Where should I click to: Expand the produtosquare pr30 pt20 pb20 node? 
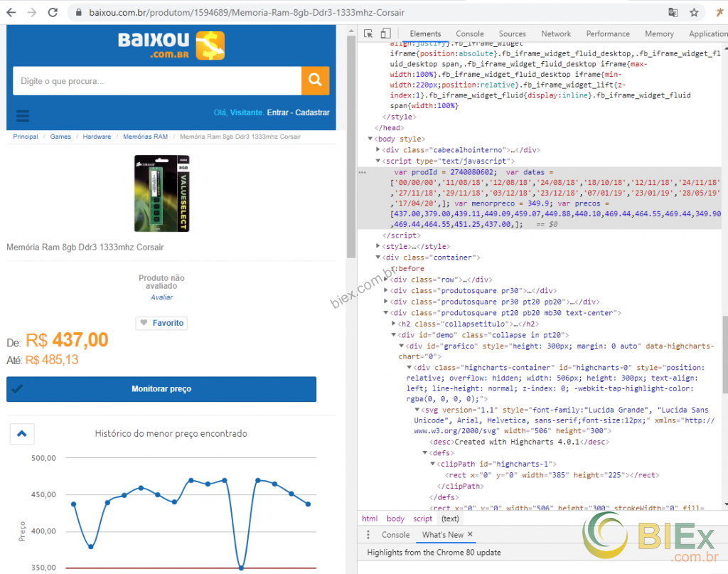[386, 302]
